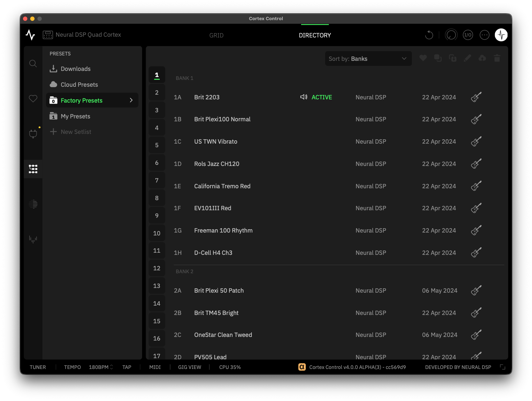Open the I/O settings icon

pos(468,35)
